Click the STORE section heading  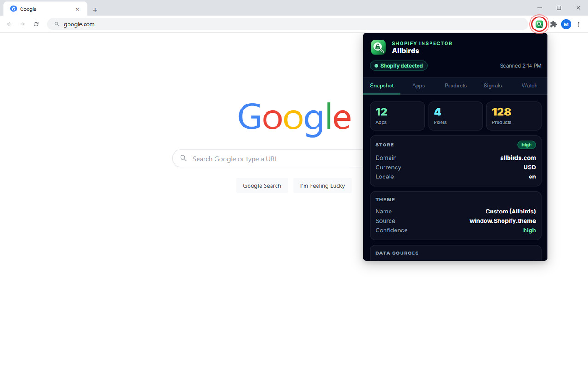click(384, 144)
